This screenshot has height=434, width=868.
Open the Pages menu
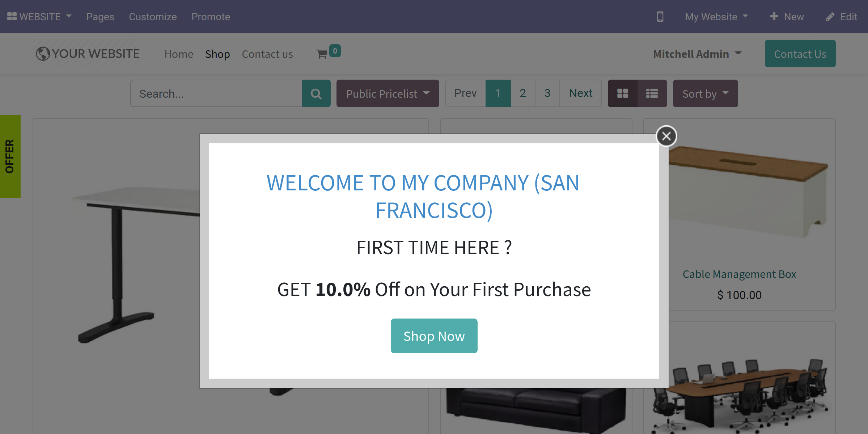point(100,17)
